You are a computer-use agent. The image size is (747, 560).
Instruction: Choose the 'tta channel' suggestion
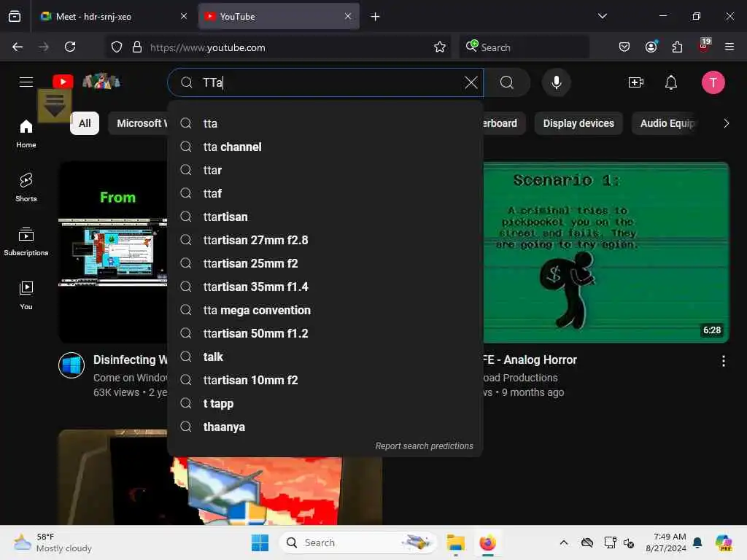pos(325,147)
